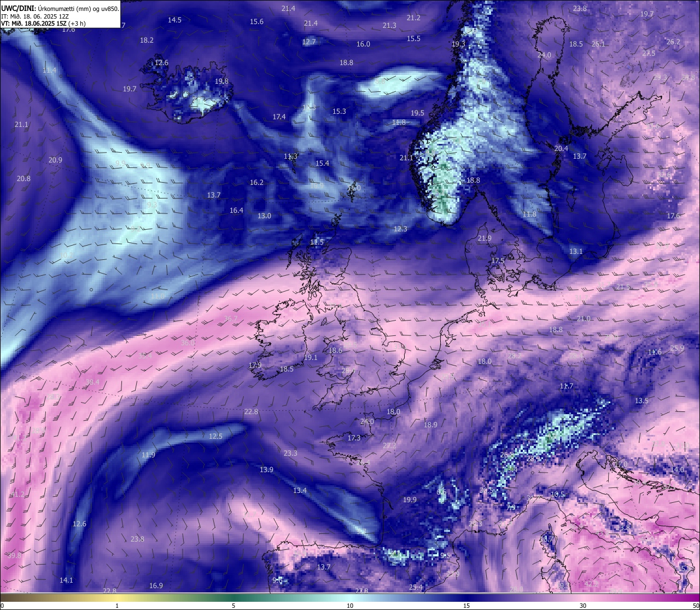Select the 16.2 value in the North Atlantic

[x=256, y=183]
